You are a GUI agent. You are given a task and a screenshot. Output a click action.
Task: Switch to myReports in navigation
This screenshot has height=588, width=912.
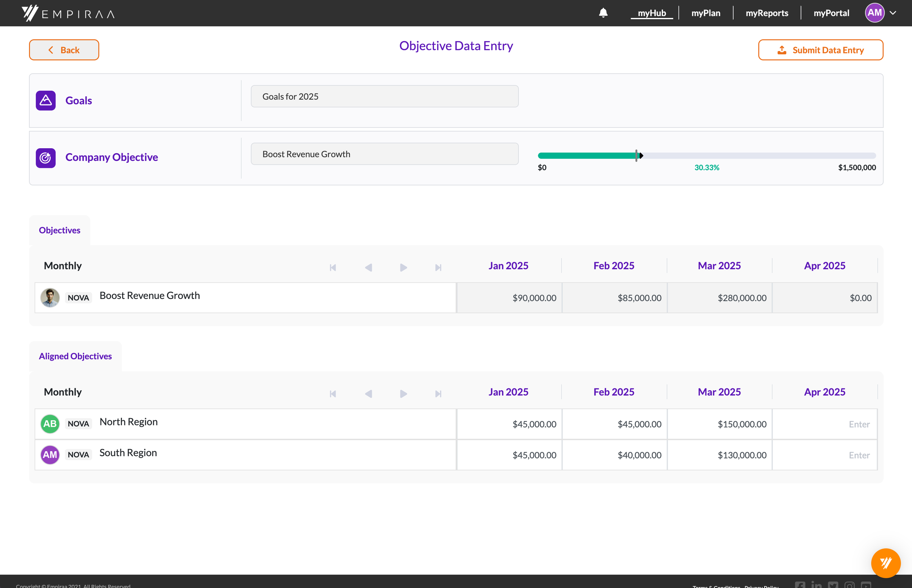[x=767, y=13]
